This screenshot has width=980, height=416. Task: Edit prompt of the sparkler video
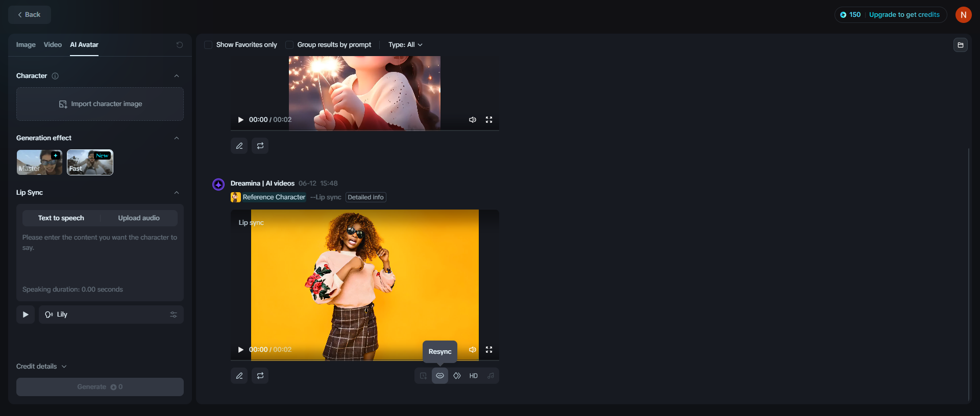239,146
